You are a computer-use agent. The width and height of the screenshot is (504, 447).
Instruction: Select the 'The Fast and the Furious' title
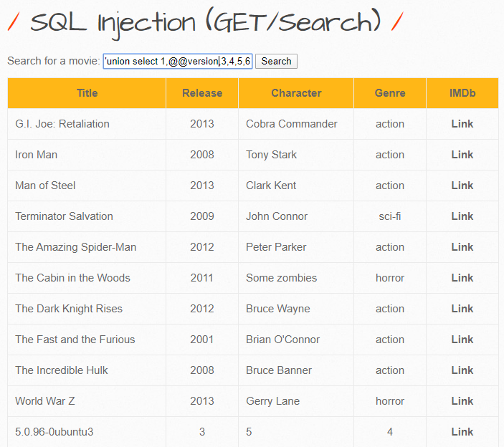[75, 340]
